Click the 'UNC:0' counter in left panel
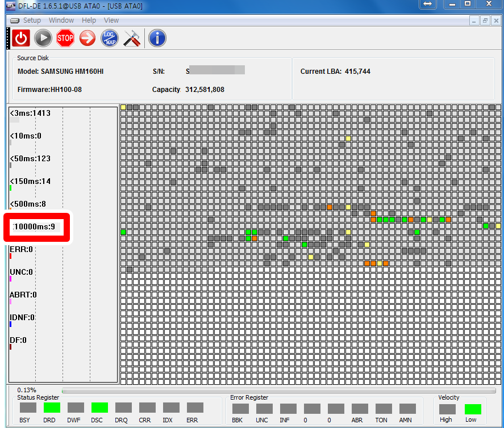Screen dimensions: 504x428 tap(21, 272)
